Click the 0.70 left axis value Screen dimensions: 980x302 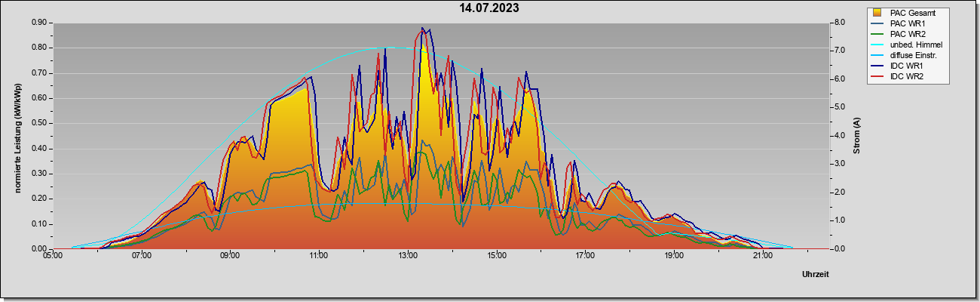pos(38,73)
